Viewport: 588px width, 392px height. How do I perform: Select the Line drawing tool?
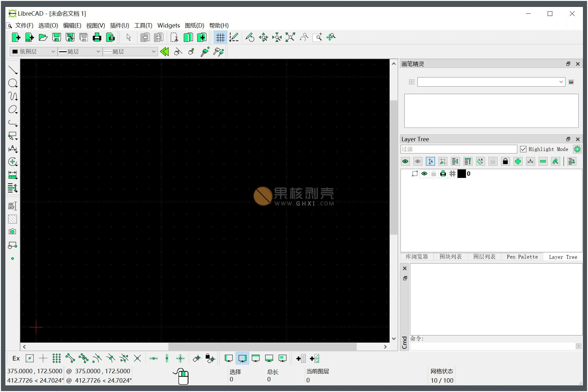[x=13, y=70]
